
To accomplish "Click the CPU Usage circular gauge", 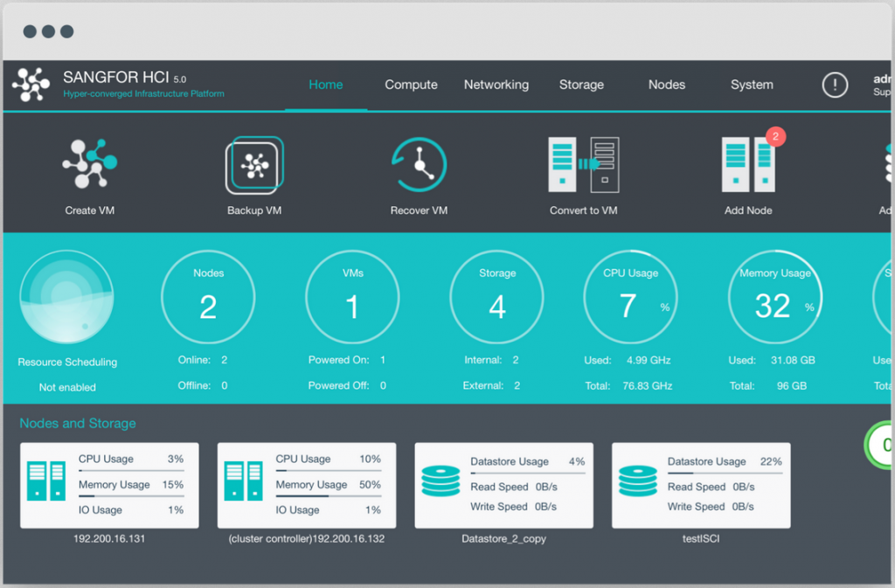I will pos(631,297).
